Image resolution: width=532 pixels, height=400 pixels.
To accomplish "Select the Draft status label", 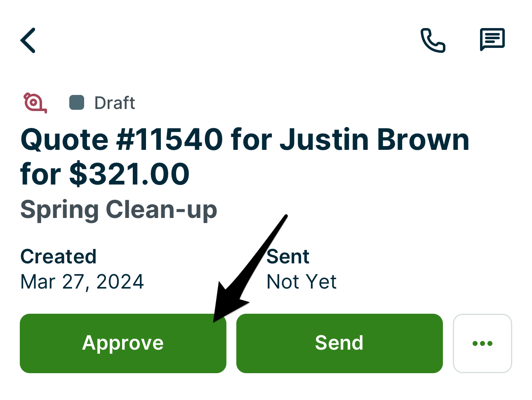I will coord(115,103).
